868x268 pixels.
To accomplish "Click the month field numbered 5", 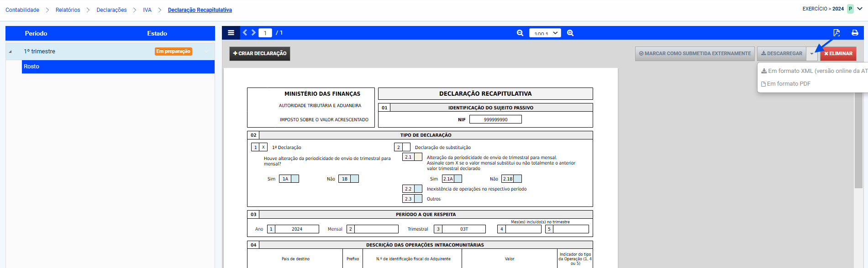I will (x=571, y=229).
